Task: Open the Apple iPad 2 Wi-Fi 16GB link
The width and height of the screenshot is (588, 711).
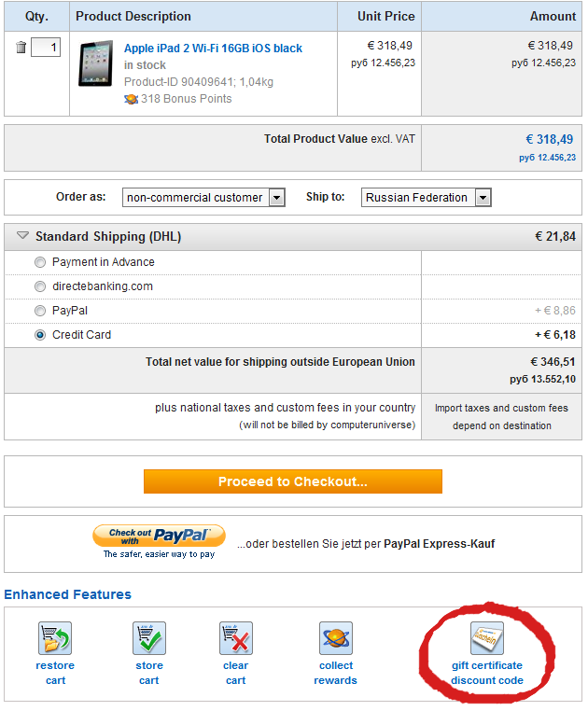Action: click(x=213, y=49)
